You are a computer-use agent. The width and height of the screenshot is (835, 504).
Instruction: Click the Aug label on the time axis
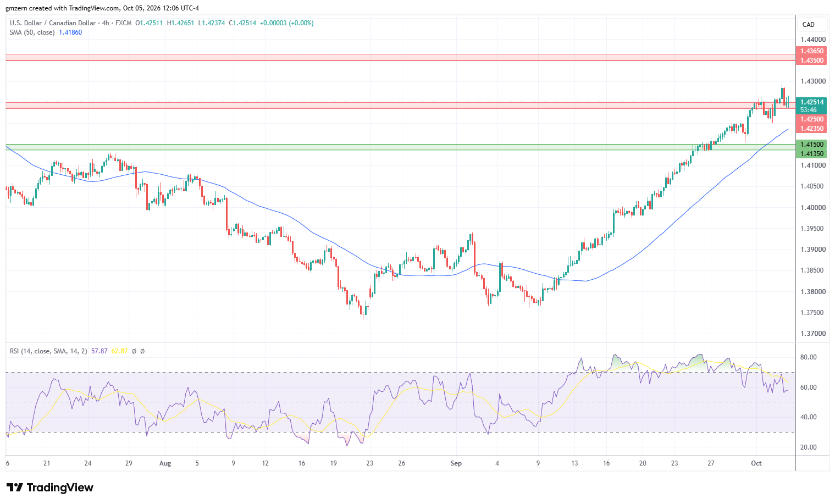165,463
